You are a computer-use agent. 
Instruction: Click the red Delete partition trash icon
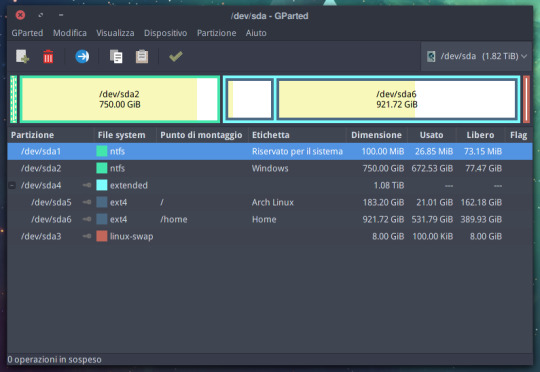pos(48,56)
